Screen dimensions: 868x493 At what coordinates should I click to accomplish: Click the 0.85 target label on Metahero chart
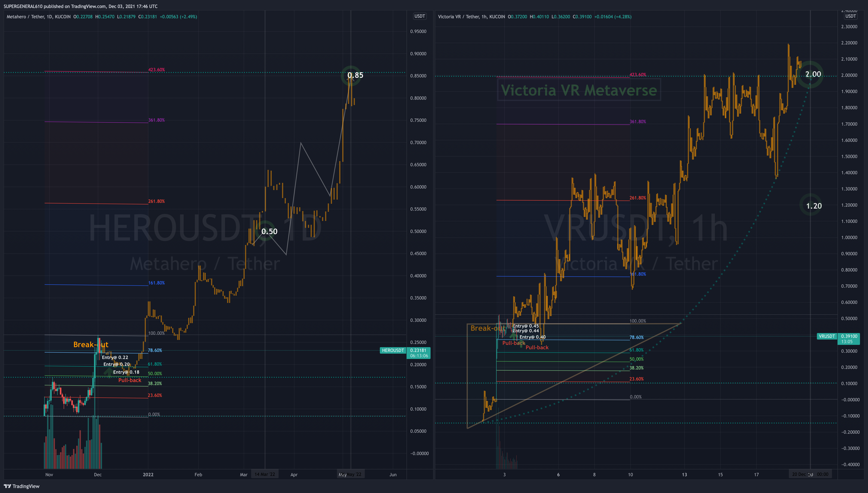[x=355, y=75]
